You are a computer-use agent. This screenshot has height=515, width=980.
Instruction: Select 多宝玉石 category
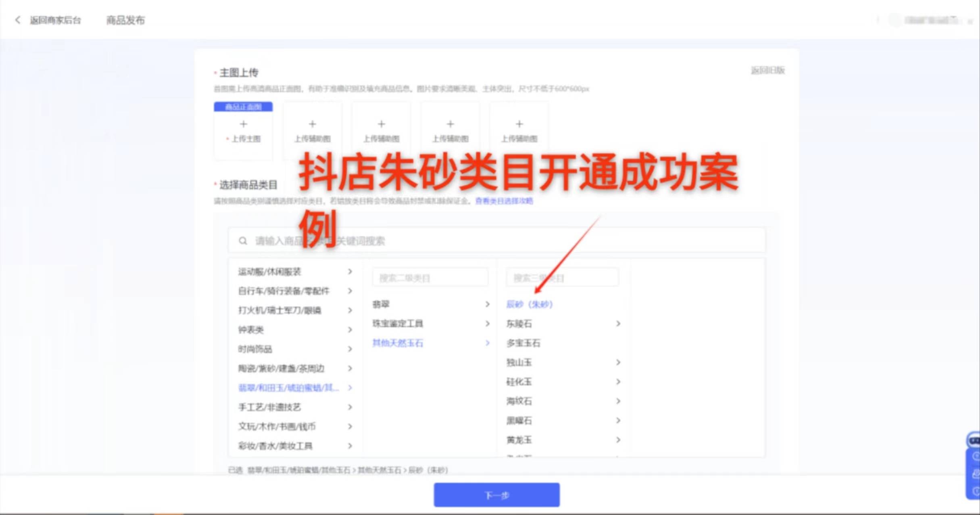(523, 343)
